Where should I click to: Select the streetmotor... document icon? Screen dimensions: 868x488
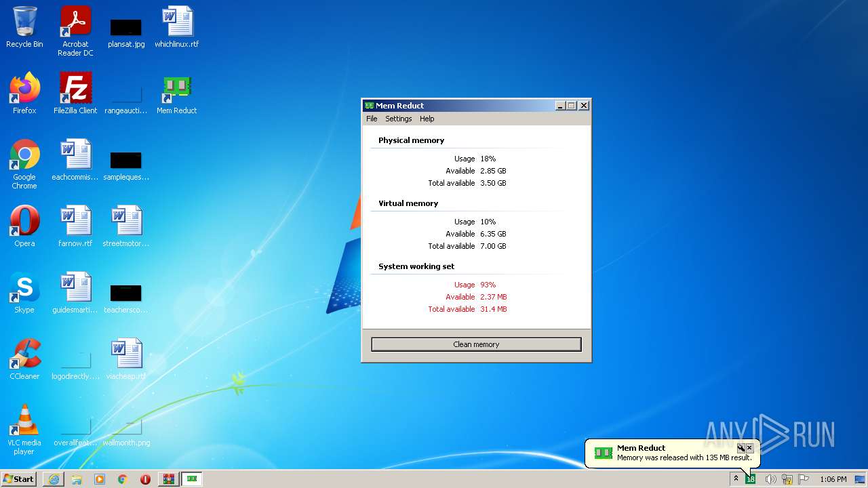coord(126,226)
